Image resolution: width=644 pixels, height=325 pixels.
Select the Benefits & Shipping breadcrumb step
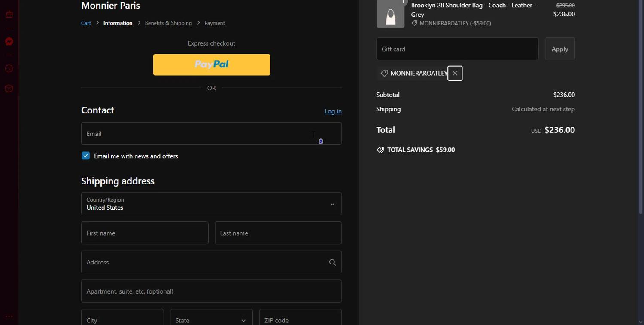[x=168, y=23]
